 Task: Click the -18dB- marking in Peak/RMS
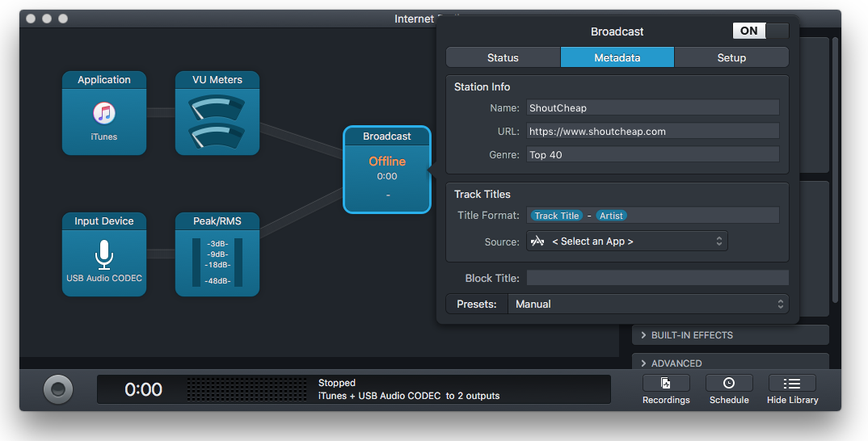point(217,265)
